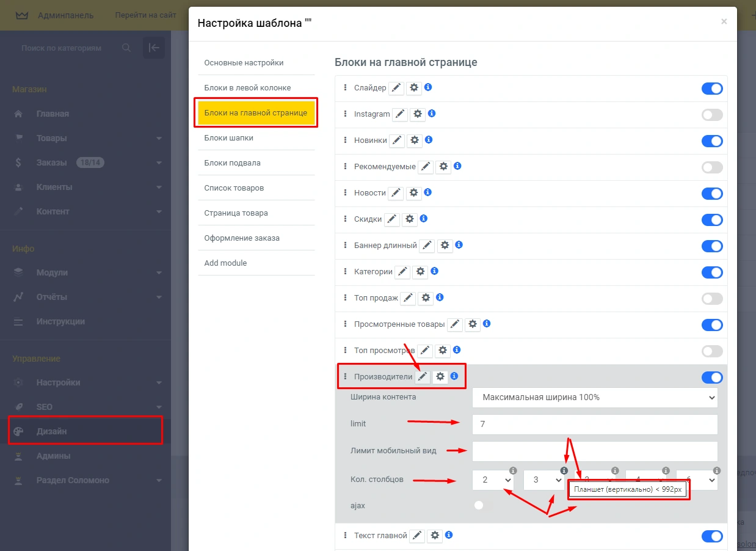Click Перейти на сайт link
Viewport: 756px width, 551px height.
pos(145,15)
